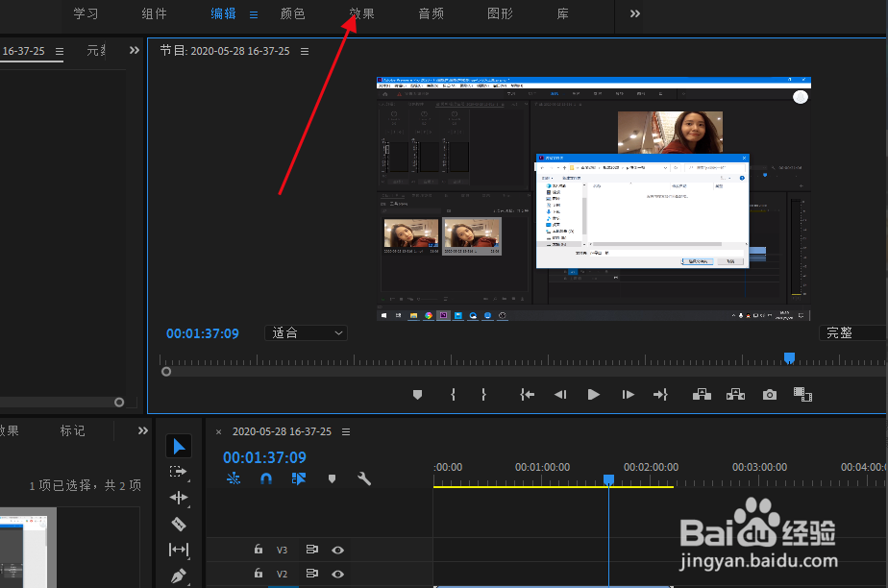This screenshot has width=888, height=588.
Task: Switch to the 效果 workspace tab
Action: click(x=362, y=14)
